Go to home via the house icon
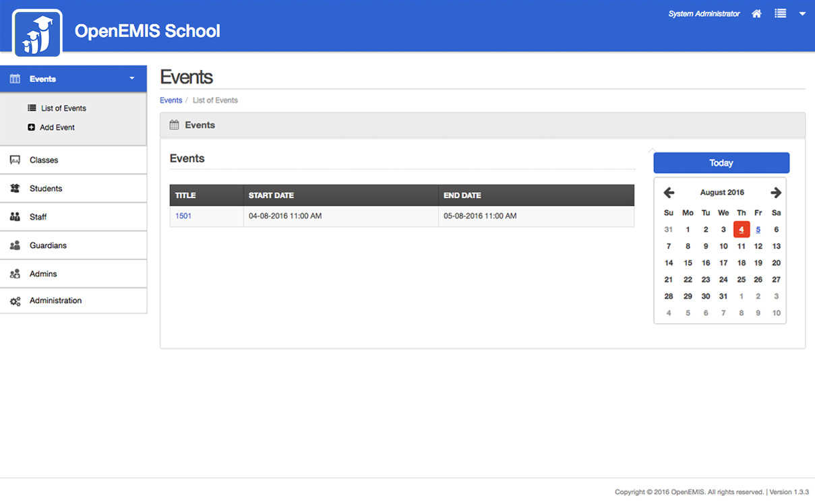The height and width of the screenshot is (504, 815). click(756, 13)
